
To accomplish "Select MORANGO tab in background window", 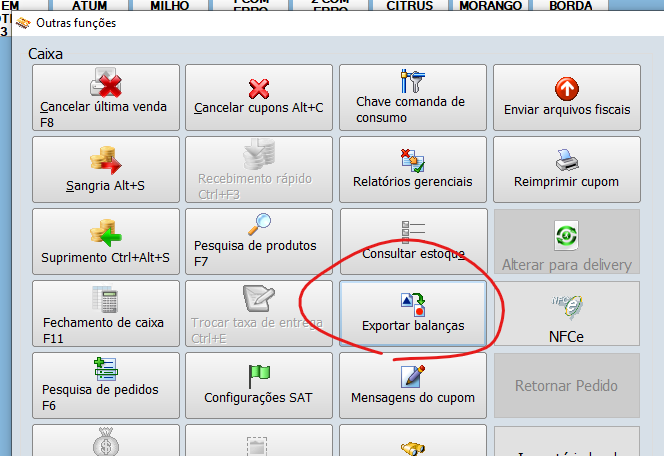I will pyautogui.click(x=490, y=6).
